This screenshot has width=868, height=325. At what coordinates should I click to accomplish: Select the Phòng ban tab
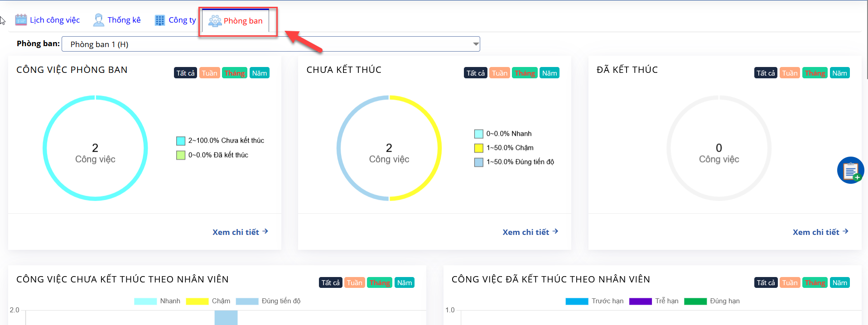click(236, 21)
